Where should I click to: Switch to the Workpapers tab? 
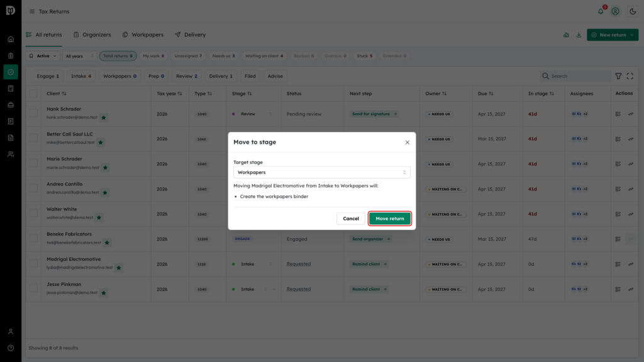(x=143, y=35)
